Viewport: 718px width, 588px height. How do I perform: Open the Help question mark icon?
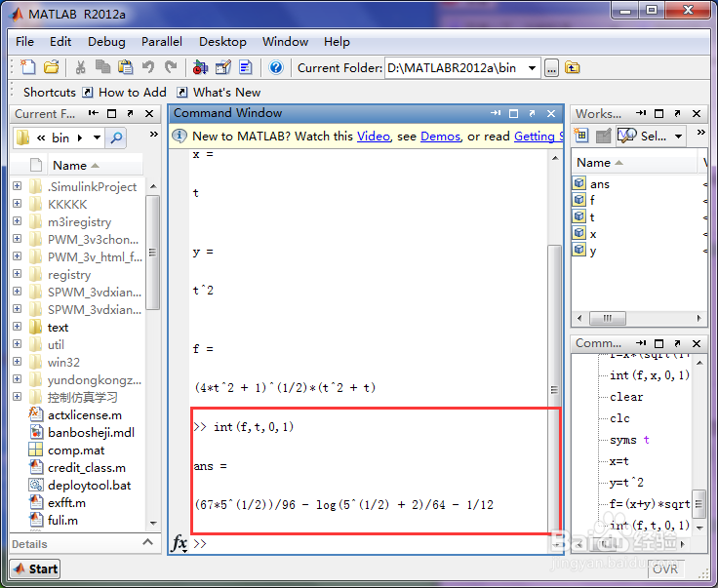coord(276,67)
